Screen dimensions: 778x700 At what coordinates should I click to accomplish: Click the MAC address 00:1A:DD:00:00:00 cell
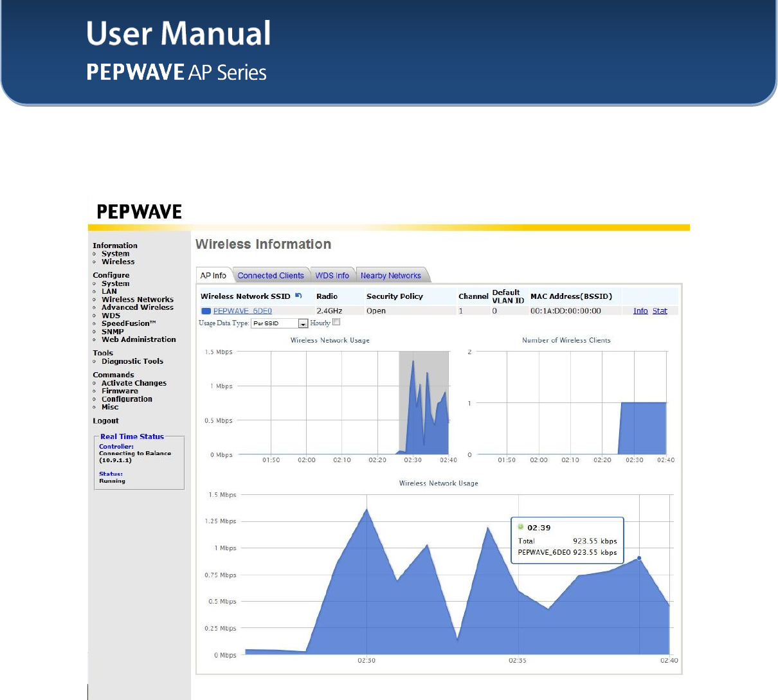coord(566,311)
